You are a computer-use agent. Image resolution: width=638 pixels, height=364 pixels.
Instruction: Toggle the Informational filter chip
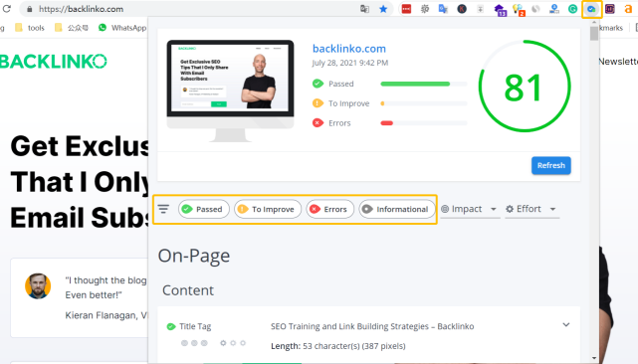coord(397,209)
